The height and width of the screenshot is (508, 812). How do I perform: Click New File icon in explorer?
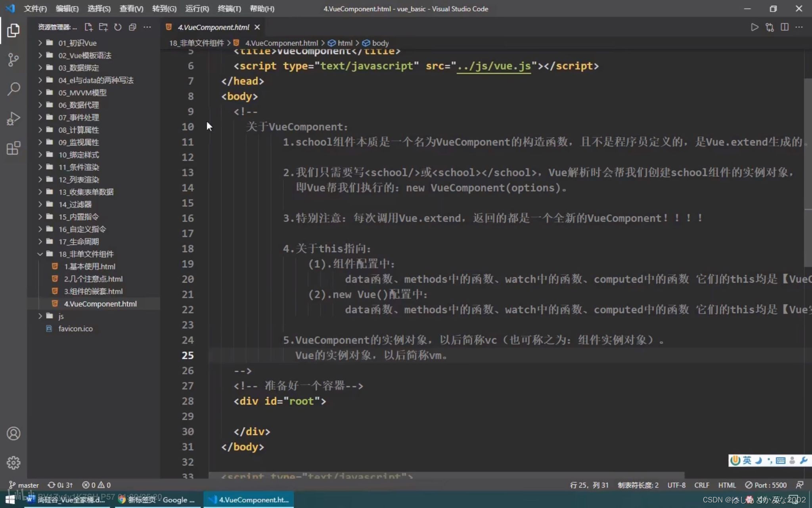point(88,27)
